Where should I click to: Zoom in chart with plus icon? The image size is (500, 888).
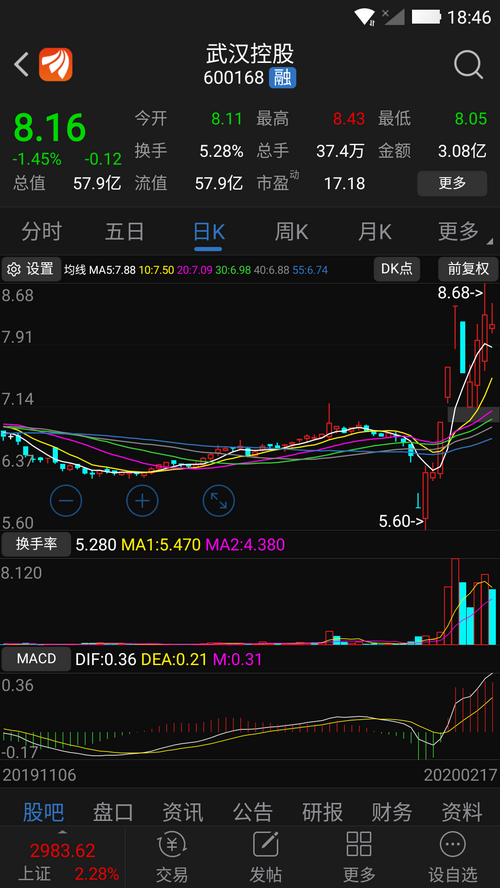pyautogui.click(x=142, y=501)
